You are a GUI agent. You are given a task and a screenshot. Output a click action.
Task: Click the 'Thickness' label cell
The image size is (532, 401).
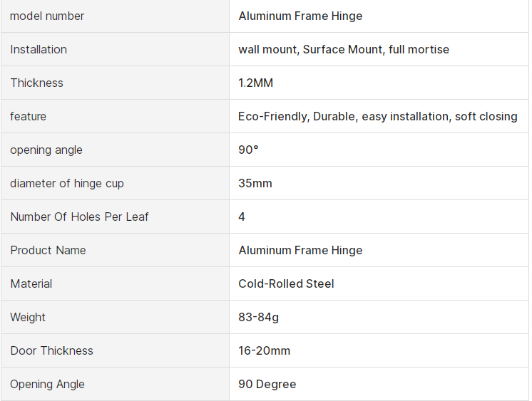[36, 83]
